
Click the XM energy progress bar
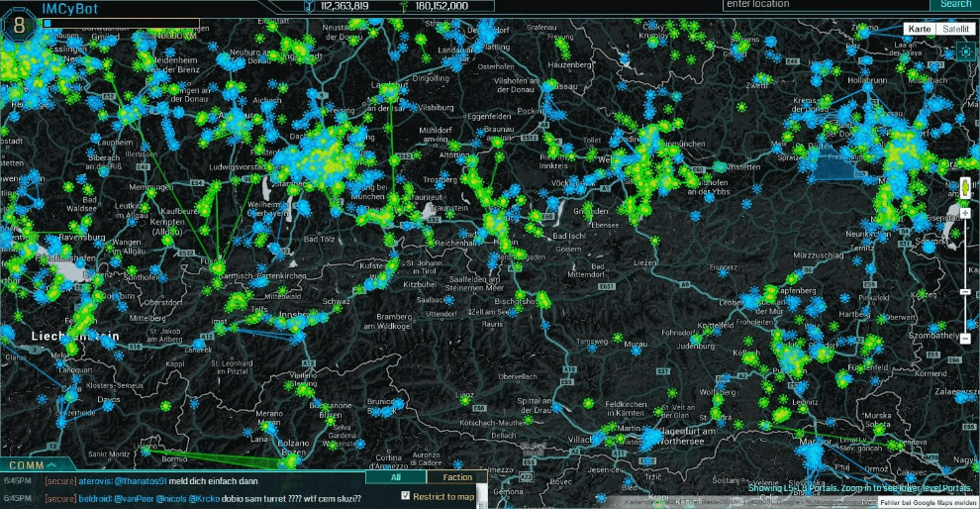pos(119,23)
